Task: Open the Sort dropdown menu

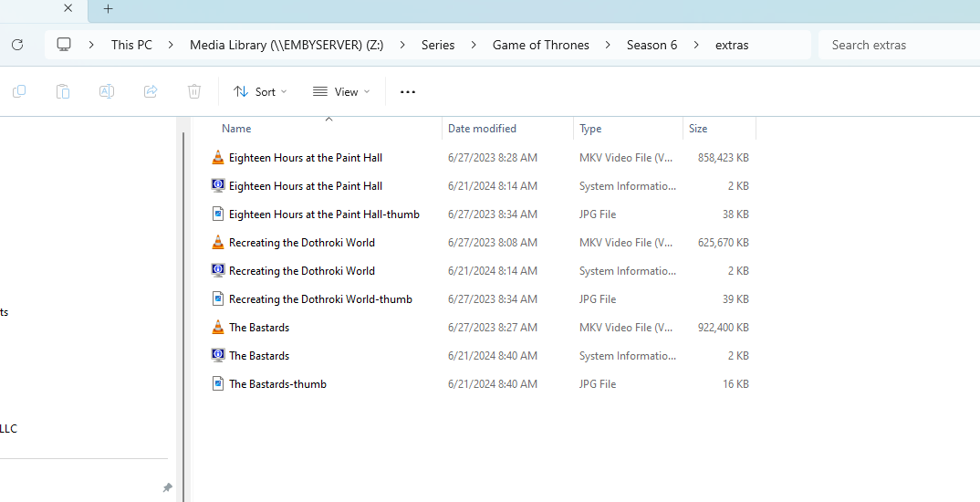Action: click(x=260, y=91)
